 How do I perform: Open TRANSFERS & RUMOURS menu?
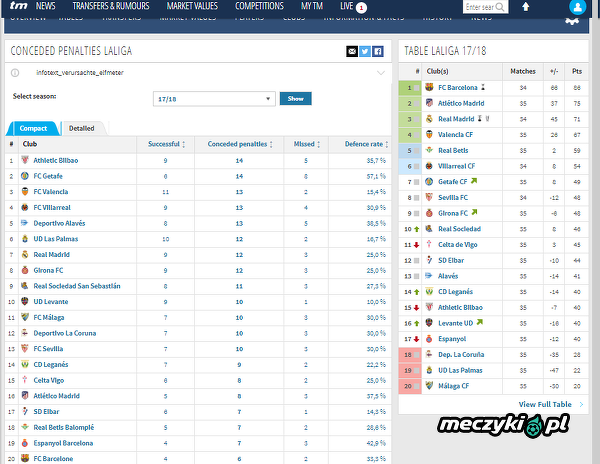(x=111, y=6)
